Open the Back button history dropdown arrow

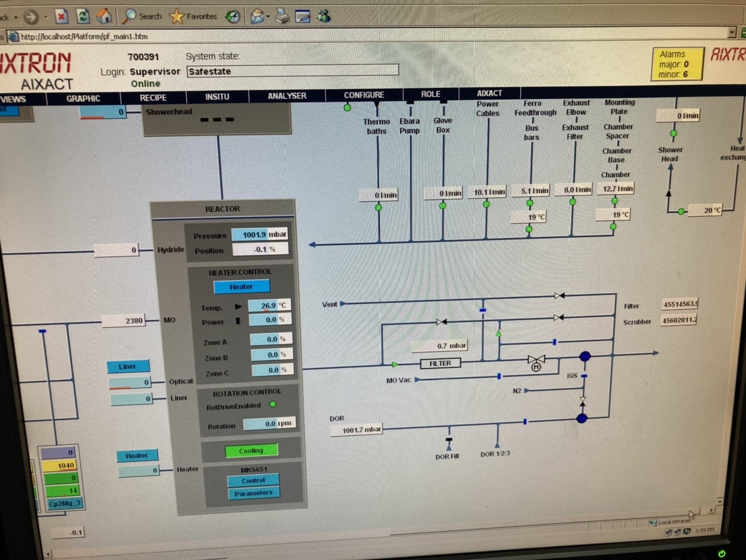(16, 18)
